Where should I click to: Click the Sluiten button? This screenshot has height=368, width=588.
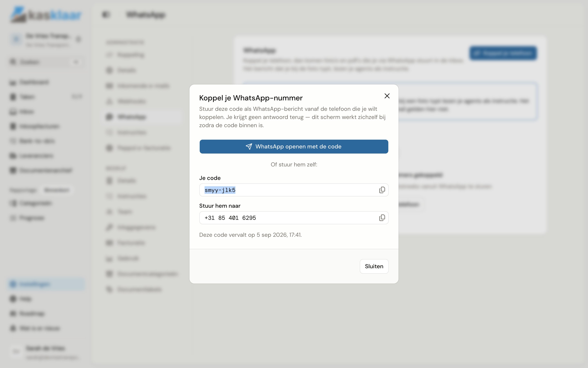374,266
